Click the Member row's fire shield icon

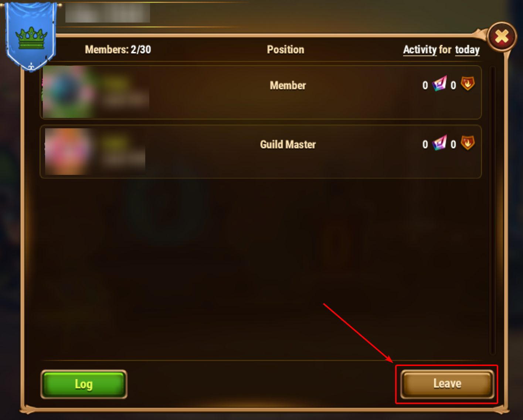(x=468, y=84)
